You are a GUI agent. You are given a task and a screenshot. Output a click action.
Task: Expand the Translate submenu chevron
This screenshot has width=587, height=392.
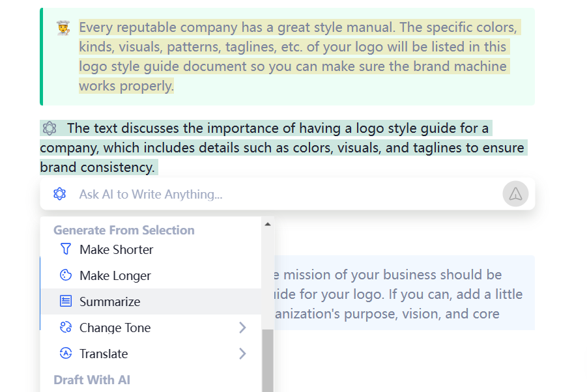click(x=242, y=354)
